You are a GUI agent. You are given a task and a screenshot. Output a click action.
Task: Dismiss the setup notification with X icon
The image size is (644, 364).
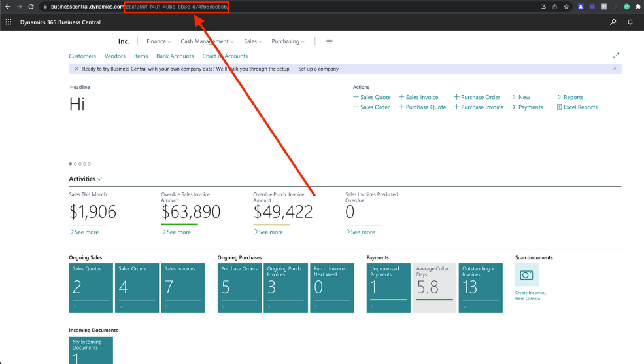[x=76, y=69]
